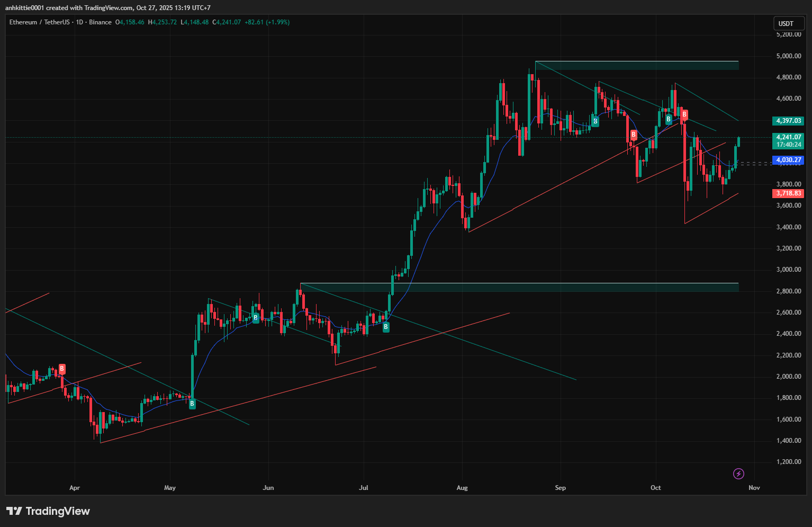
Task: Click the TradingView logo at bottom left
Action: [48, 511]
